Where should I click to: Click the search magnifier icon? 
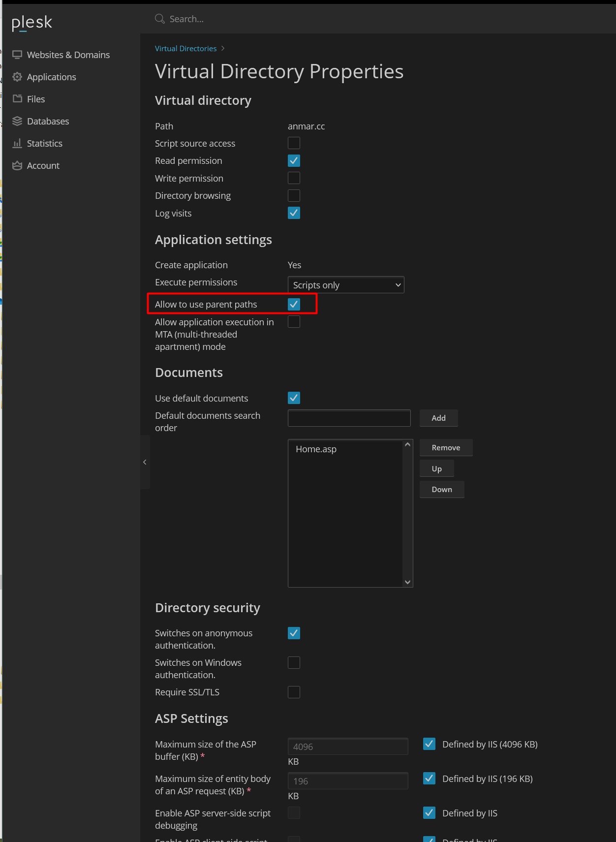(x=160, y=19)
